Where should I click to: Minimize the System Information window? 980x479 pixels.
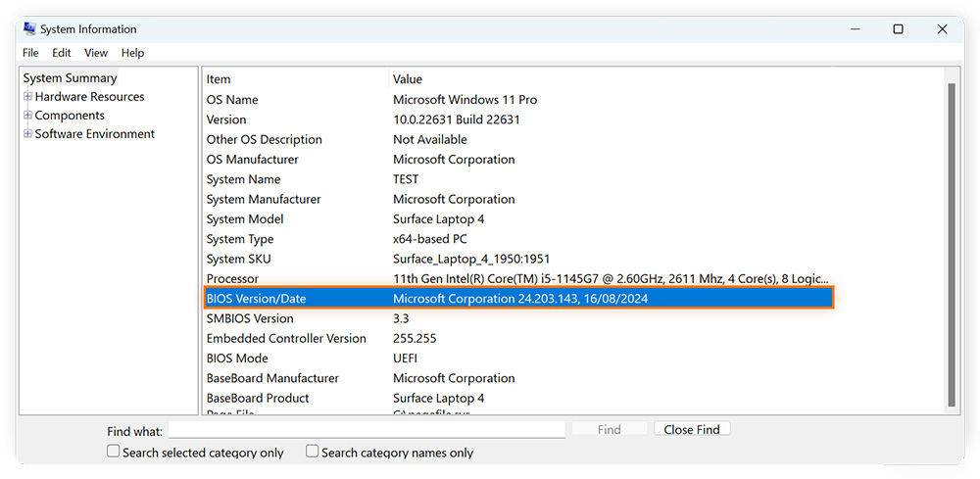(855, 29)
